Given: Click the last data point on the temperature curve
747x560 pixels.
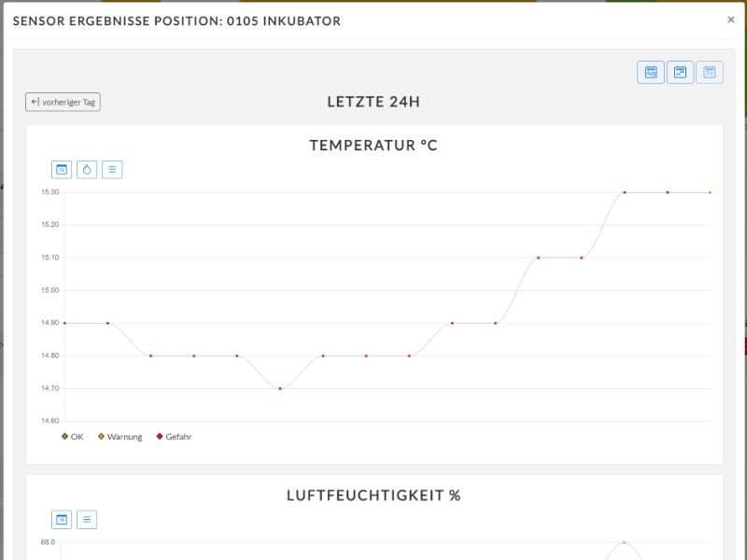Looking at the screenshot, I should coord(711,192).
